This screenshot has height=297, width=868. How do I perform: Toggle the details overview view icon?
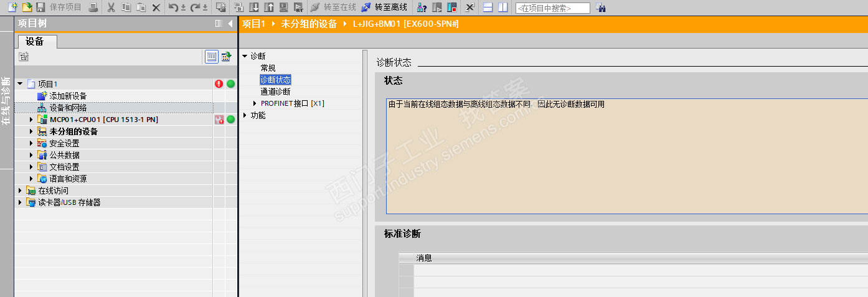coord(212,57)
